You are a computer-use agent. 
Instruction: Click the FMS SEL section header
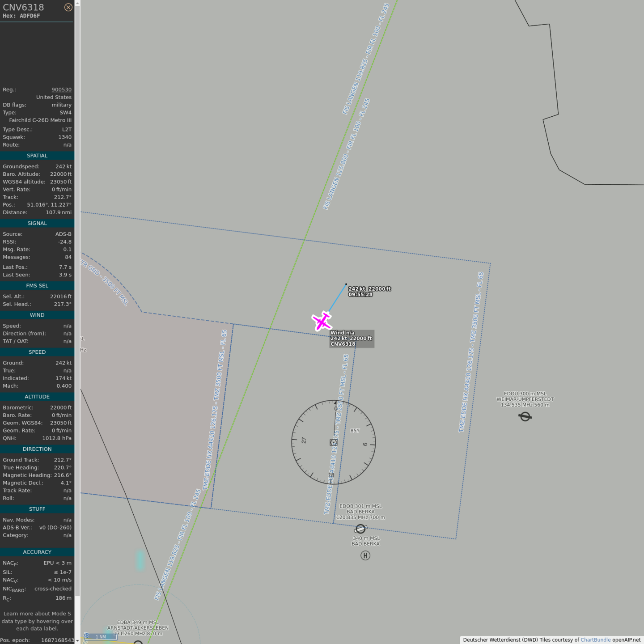(x=37, y=286)
